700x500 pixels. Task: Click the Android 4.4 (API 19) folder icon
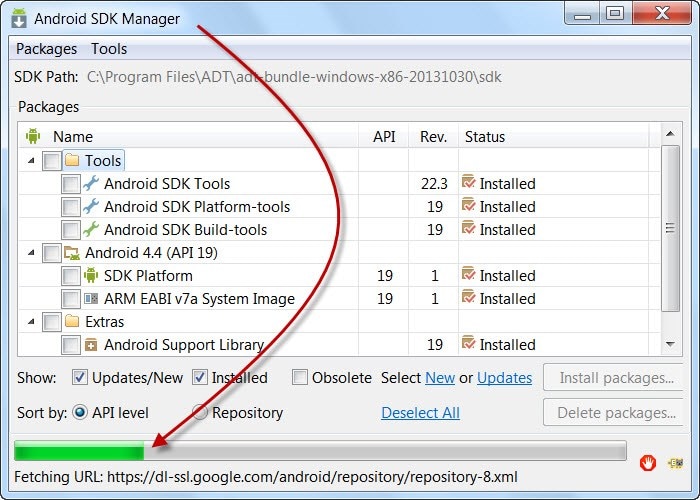[71, 253]
